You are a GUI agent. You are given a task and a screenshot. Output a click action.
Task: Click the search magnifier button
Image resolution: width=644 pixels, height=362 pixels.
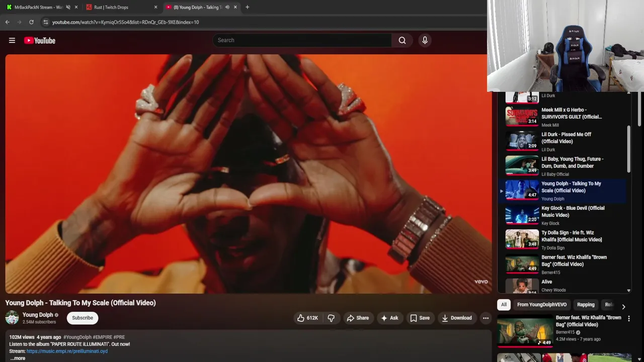coord(402,40)
